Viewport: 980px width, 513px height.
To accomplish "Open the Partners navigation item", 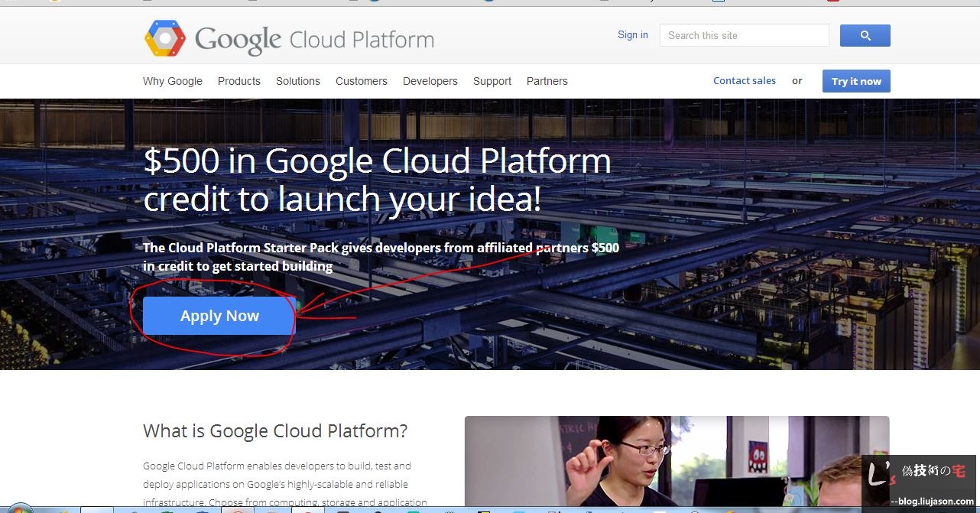I will click(x=547, y=81).
